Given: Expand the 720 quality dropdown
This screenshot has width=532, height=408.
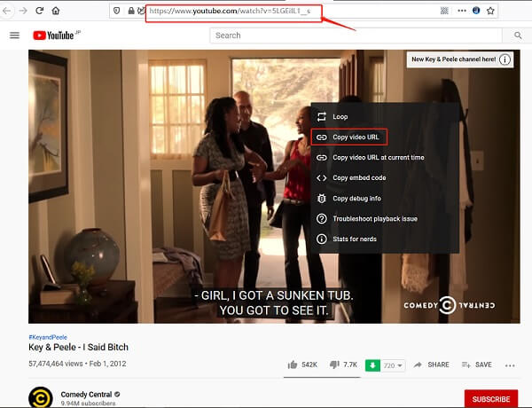Looking at the screenshot, I should click(393, 365).
